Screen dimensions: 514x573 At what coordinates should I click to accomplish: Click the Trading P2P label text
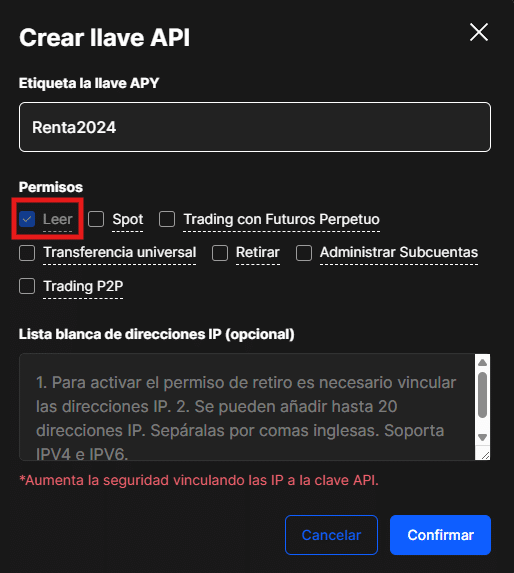(83, 286)
